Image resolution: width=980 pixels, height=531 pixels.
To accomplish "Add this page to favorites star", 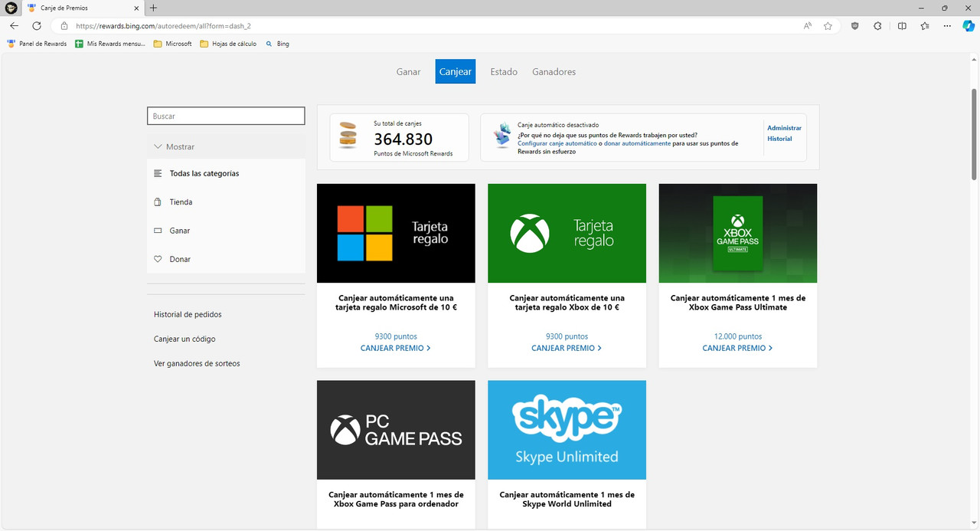I will click(828, 25).
